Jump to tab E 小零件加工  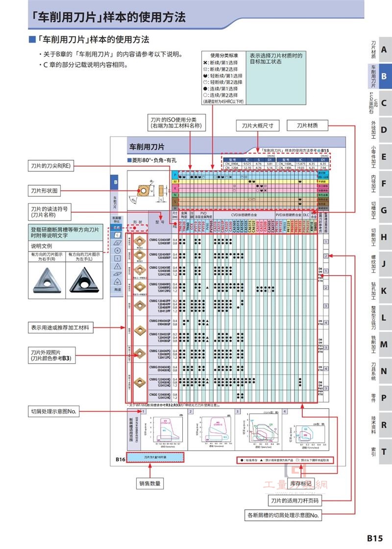[381, 156]
